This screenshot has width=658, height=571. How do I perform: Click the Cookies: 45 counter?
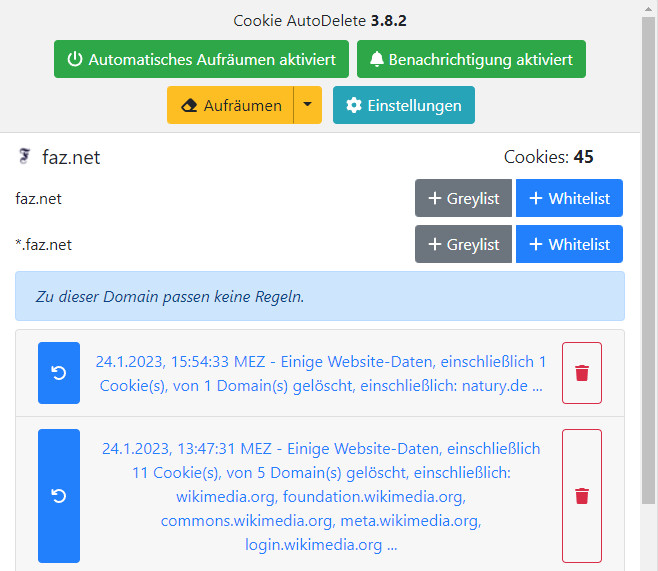click(x=548, y=157)
